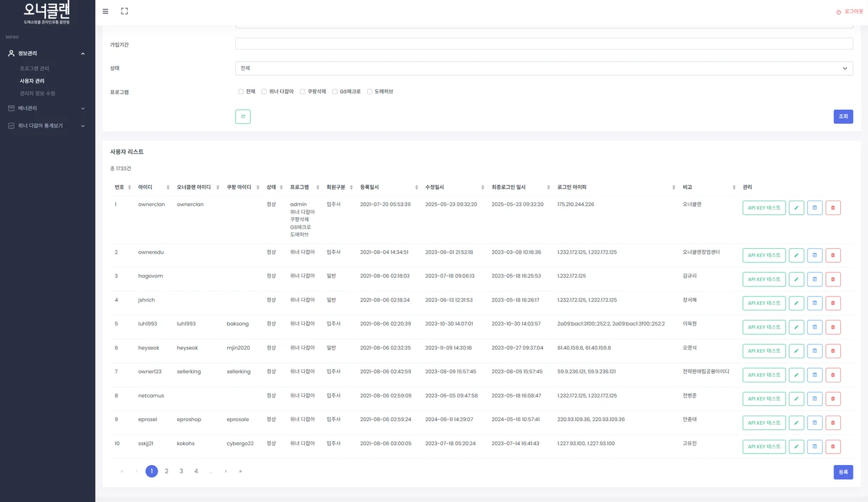The height and width of the screenshot is (502, 868).
Task: Select 관리자 정보 수정 sidebar item
Action: [x=37, y=94]
